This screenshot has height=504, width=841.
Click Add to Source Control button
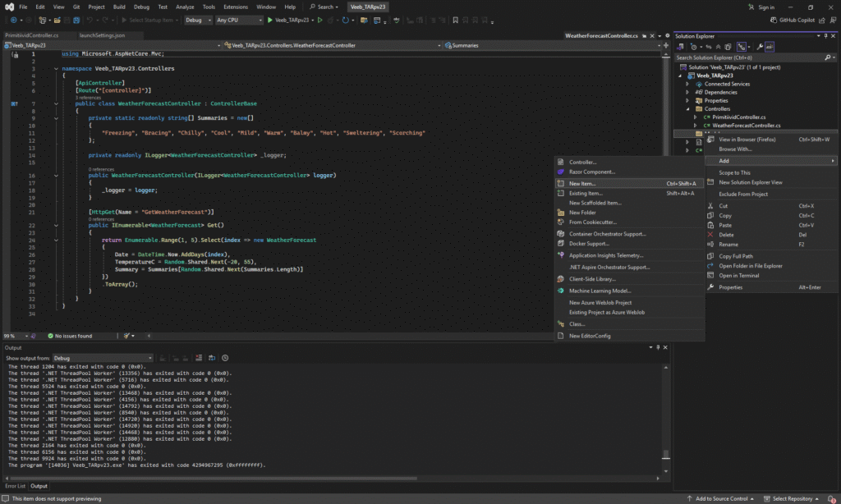(x=721, y=498)
